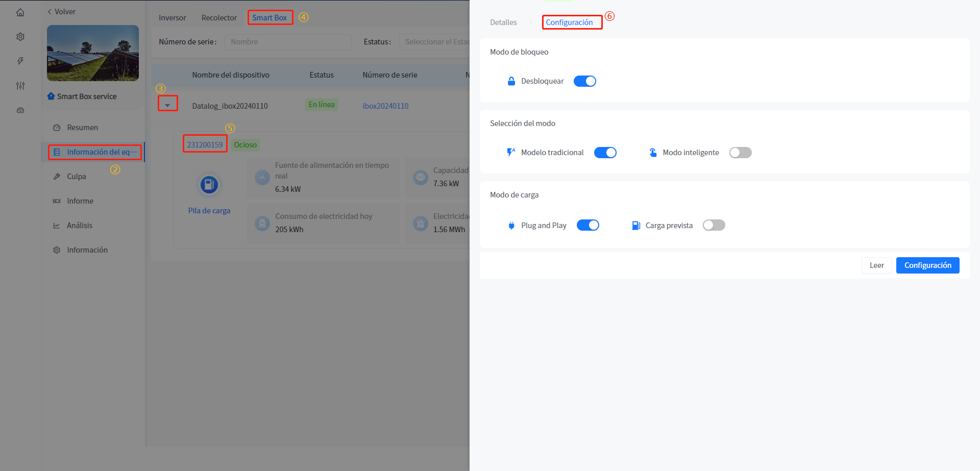Select the Smart Box tab

coord(269,18)
